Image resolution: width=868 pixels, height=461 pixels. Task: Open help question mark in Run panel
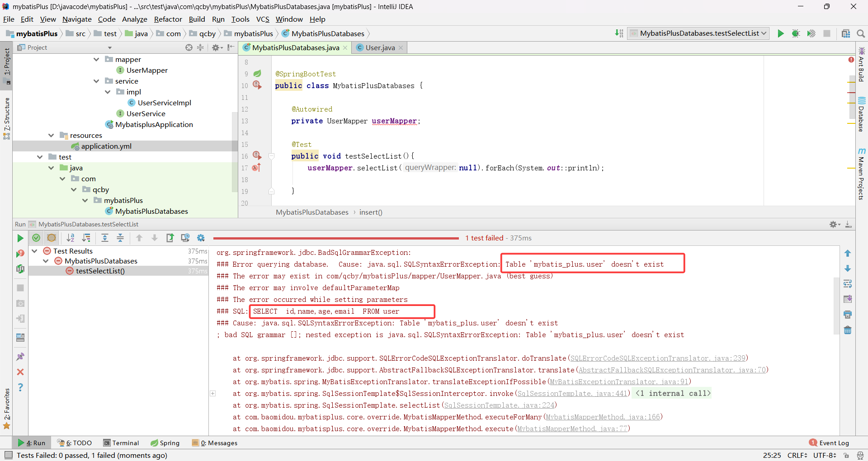pos(20,387)
